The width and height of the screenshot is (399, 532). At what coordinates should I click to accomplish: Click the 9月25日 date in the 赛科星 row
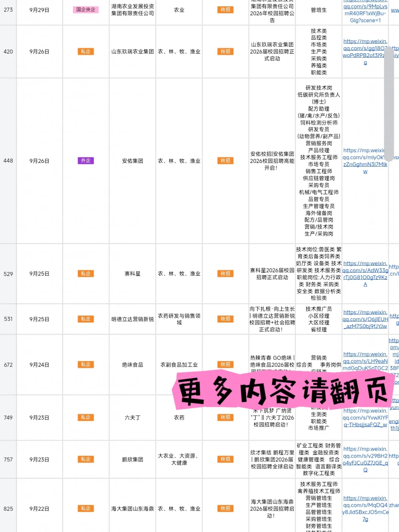(x=40, y=274)
